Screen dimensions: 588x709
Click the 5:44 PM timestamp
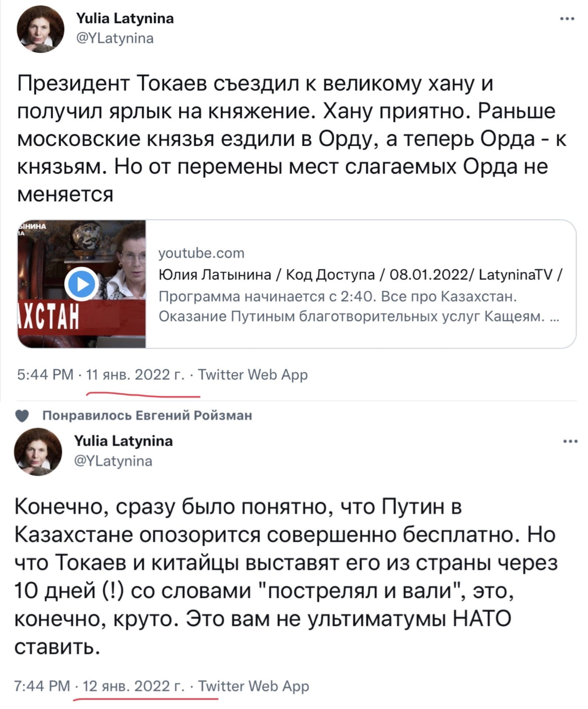click(x=45, y=375)
